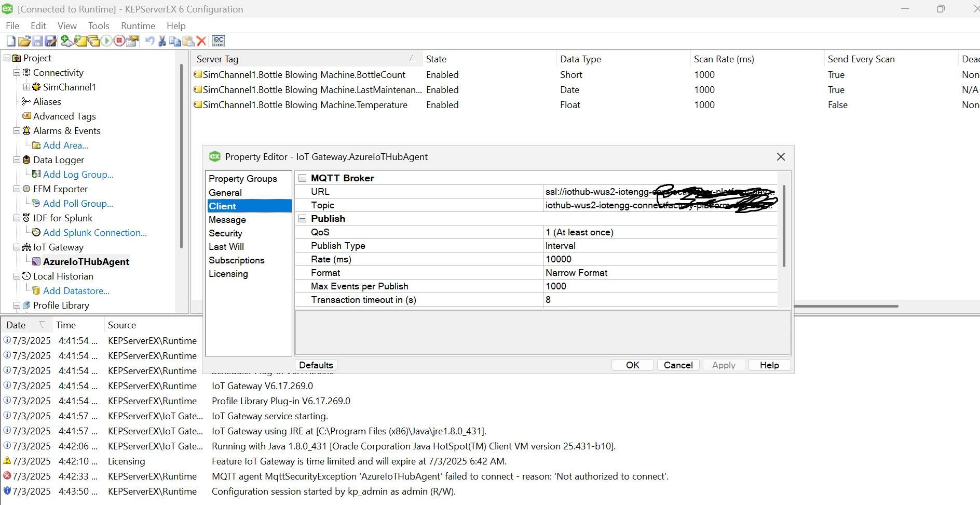Click the Publish Type Interval value
The image size is (980, 505).
tap(660, 246)
